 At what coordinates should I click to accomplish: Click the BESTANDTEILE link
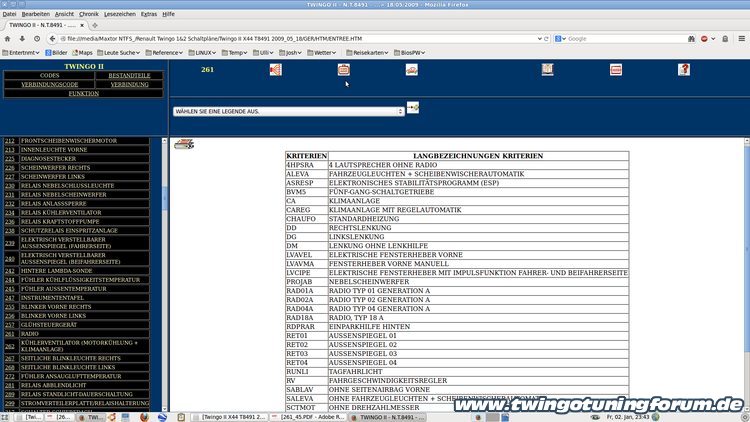click(129, 76)
